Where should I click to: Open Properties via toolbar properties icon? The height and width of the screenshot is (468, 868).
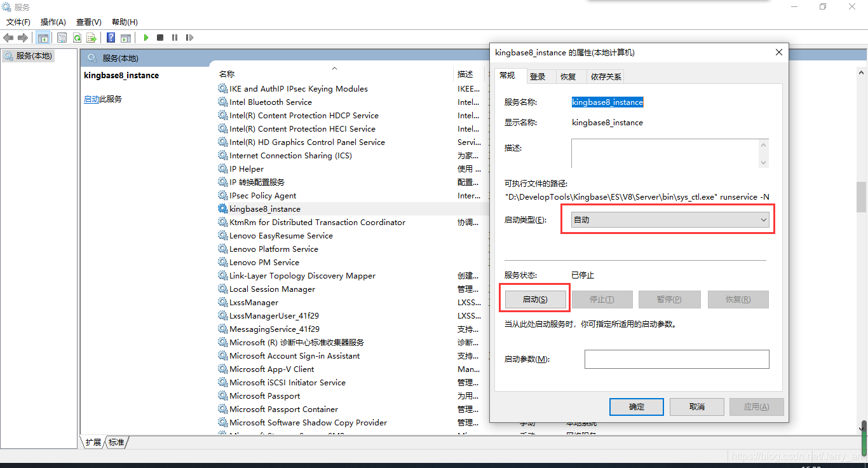pyautogui.click(x=62, y=38)
